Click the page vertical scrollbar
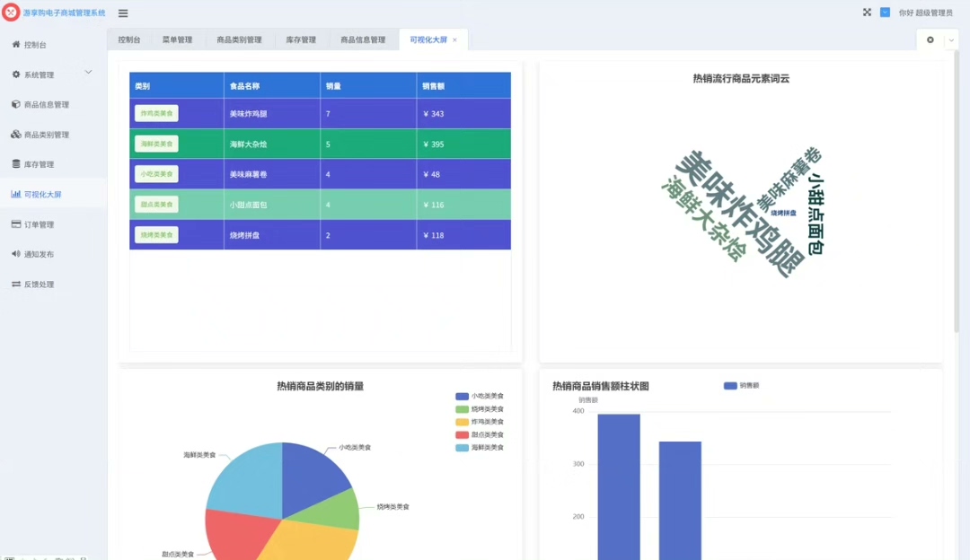 [957, 192]
